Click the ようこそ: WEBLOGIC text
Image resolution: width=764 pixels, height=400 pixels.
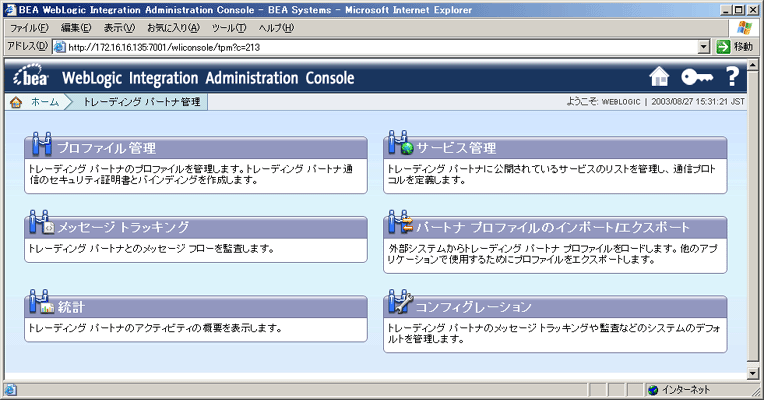pos(603,101)
